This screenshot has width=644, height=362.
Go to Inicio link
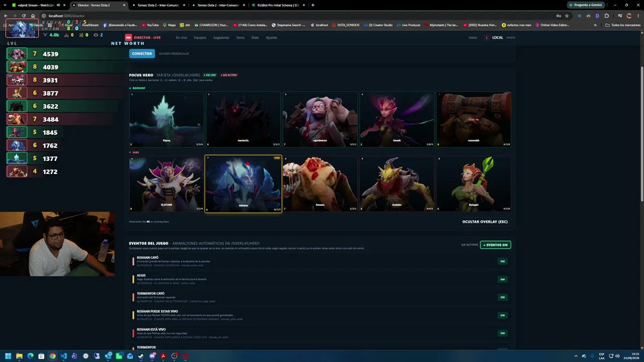473,37
